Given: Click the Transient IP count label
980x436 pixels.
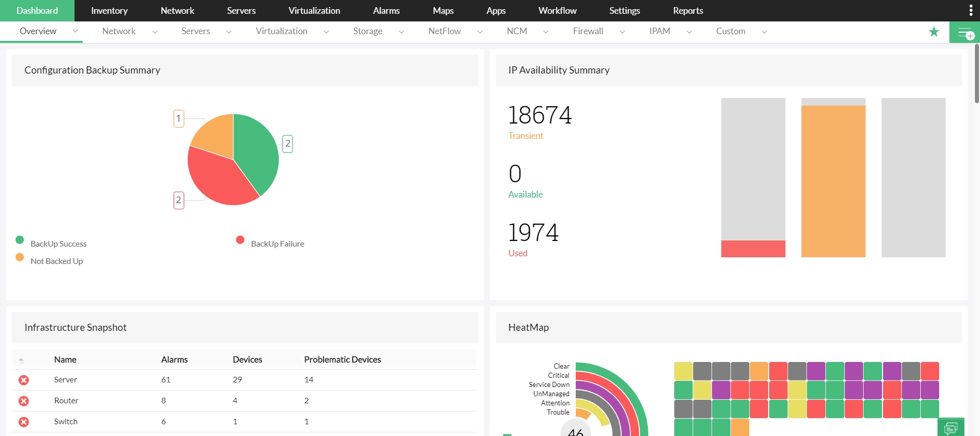Looking at the screenshot, I should click(x=526, y=136).
